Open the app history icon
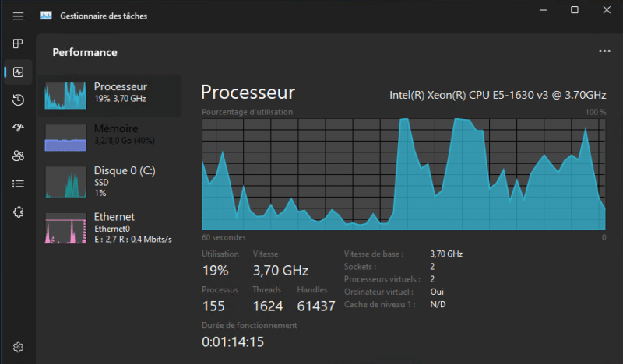The width and height of the screenshot is (623, 364). tap(19, 100)
